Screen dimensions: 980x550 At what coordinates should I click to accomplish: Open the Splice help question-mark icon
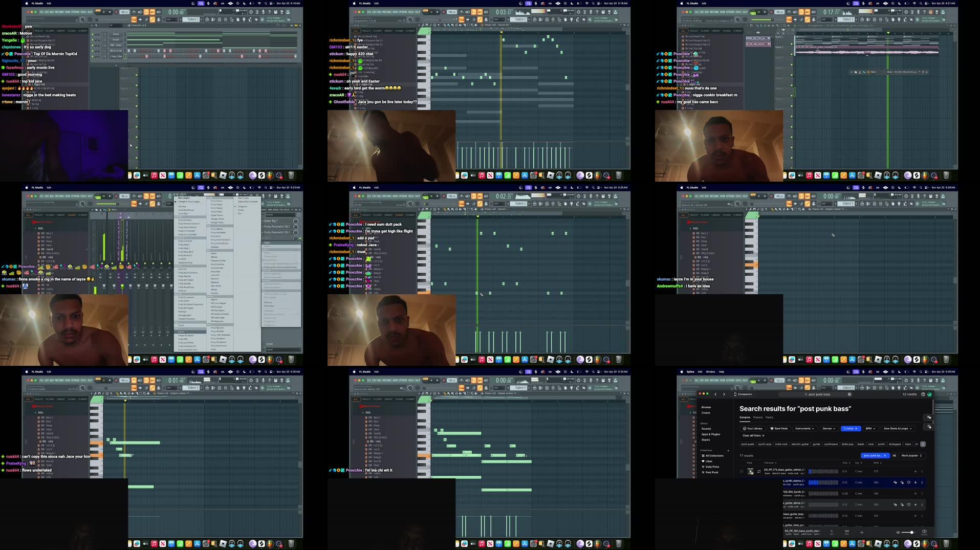click(923, 394)
